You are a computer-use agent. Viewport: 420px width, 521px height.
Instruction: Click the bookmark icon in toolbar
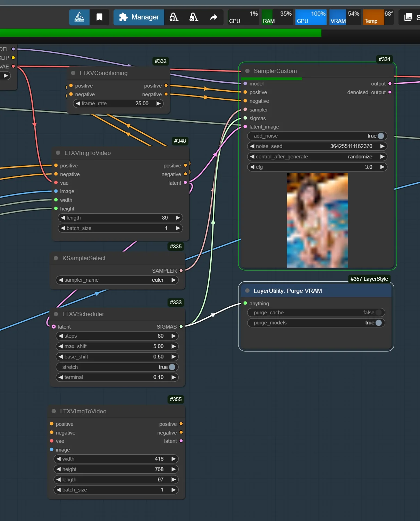click(x=99, y=17)
